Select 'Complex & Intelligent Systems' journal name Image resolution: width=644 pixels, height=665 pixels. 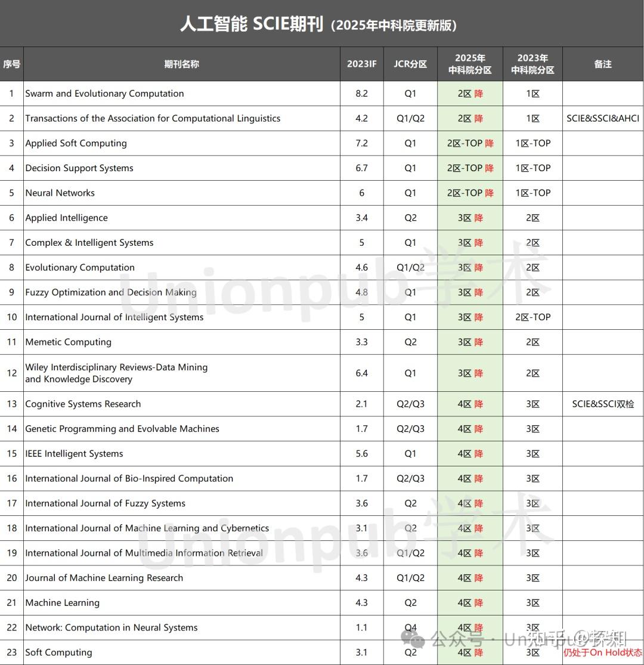(x=89, y=243)
